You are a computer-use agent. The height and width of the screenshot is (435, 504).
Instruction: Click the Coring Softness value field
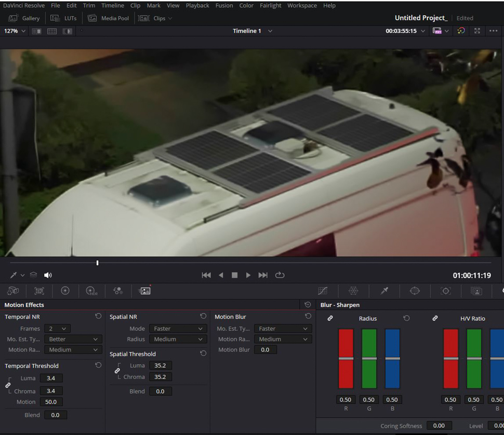[x=439, y=426]
